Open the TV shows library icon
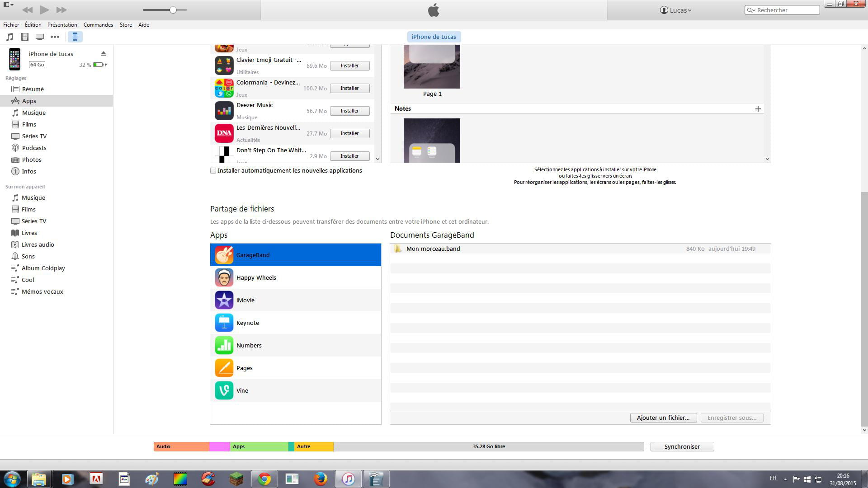 pos(40,37)
